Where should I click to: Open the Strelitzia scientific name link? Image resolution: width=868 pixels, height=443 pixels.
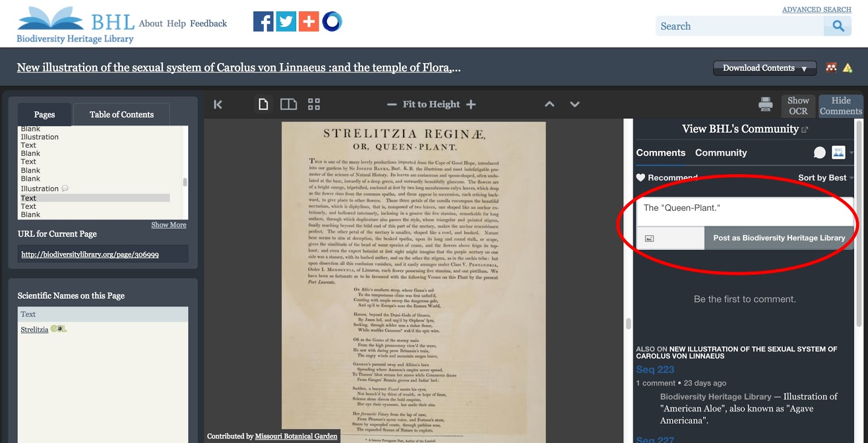pyautogui.click(x=34, y=330)
